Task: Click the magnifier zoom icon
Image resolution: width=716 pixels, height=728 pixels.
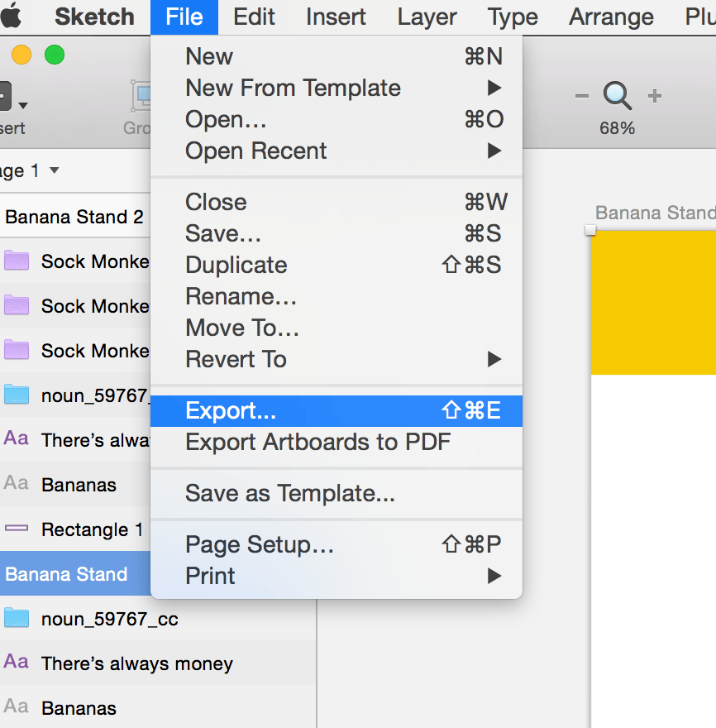Action: pyautogui.click(x=617, y=96)
